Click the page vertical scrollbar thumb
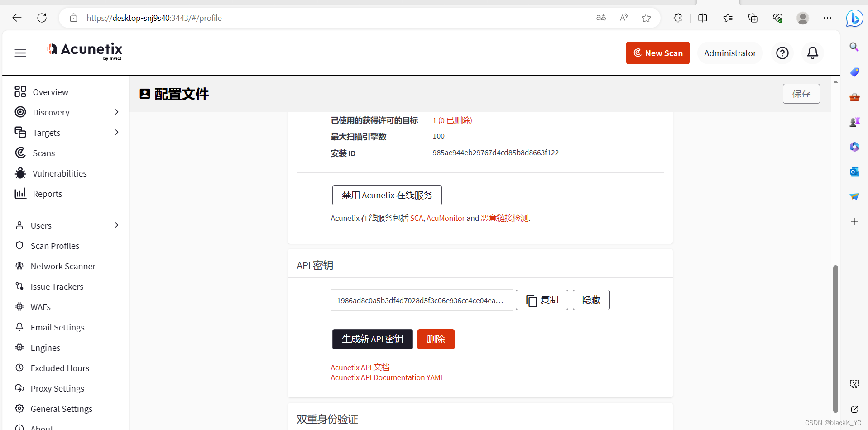 click(835, 339)
